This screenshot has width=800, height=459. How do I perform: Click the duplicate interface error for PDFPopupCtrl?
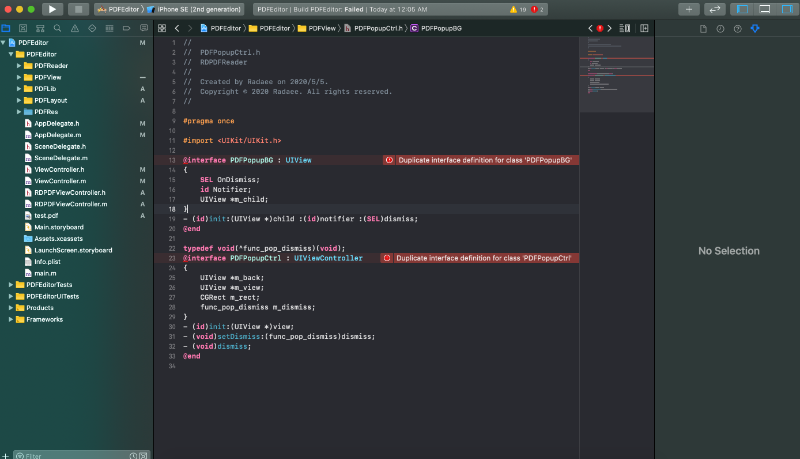(478, 258)
